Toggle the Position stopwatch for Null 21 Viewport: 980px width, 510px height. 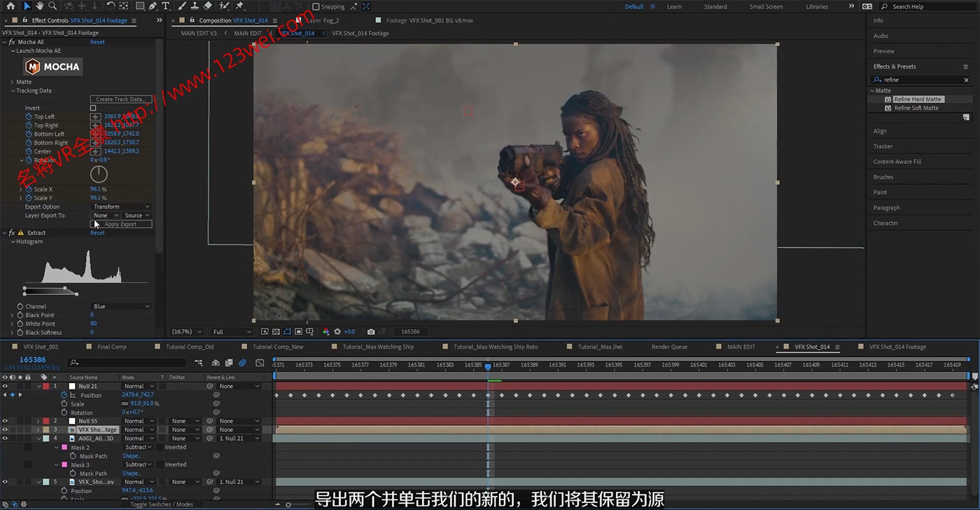[64, 395]
